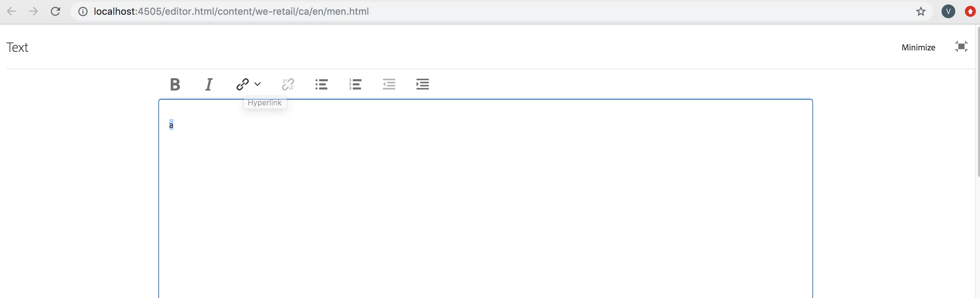Viewport: 980px width, 298px height.
Task: Toggle italic formatting
Action: [x=209, y=84]
